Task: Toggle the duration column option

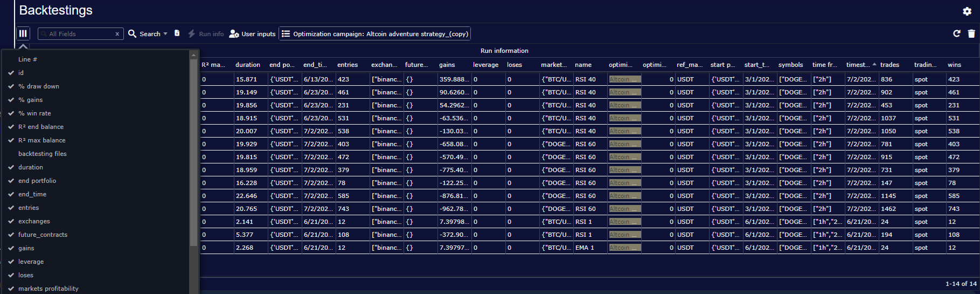Action: point(31,167)
